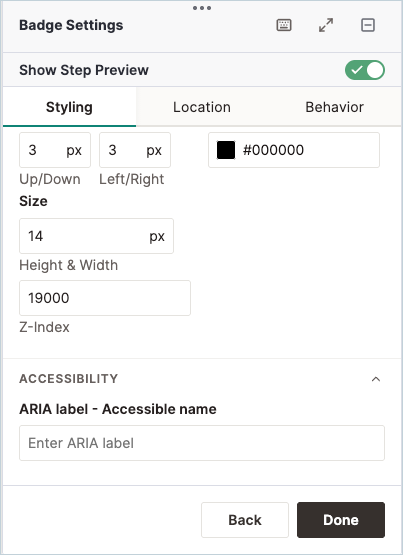
Task: Click the Badge Settings title
Action: 71,25
